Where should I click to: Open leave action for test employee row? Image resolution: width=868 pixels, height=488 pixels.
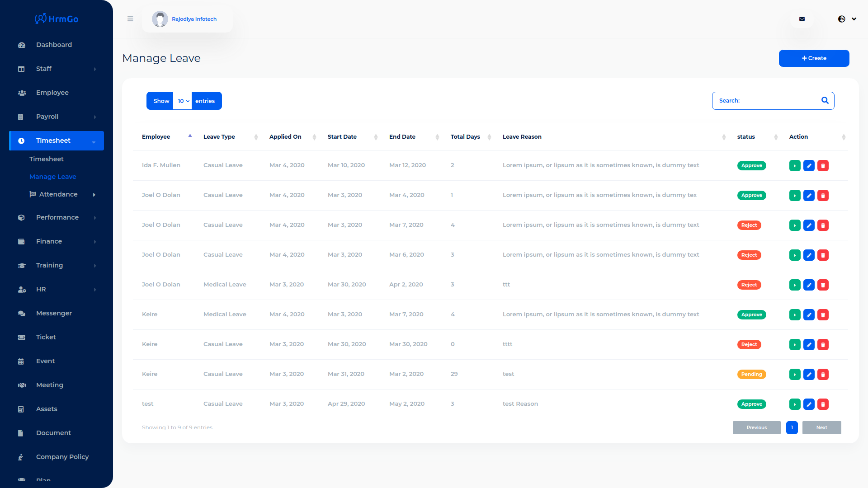pyautogui.click(x=795, y=404)
